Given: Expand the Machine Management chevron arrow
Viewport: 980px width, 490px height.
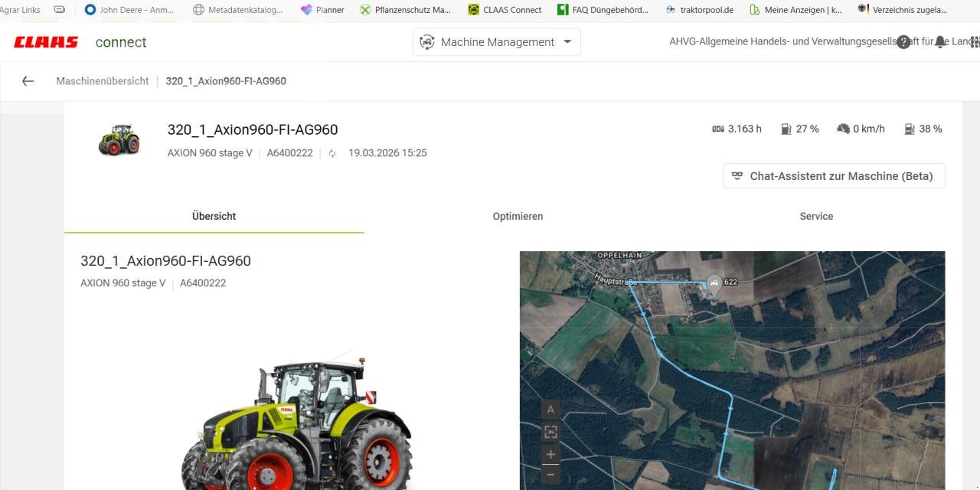Looking at the screenshot, I should pos(566,42).
